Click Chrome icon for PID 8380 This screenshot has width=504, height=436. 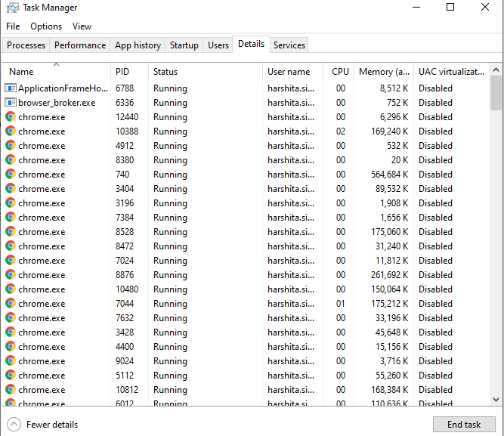[11, 159]
